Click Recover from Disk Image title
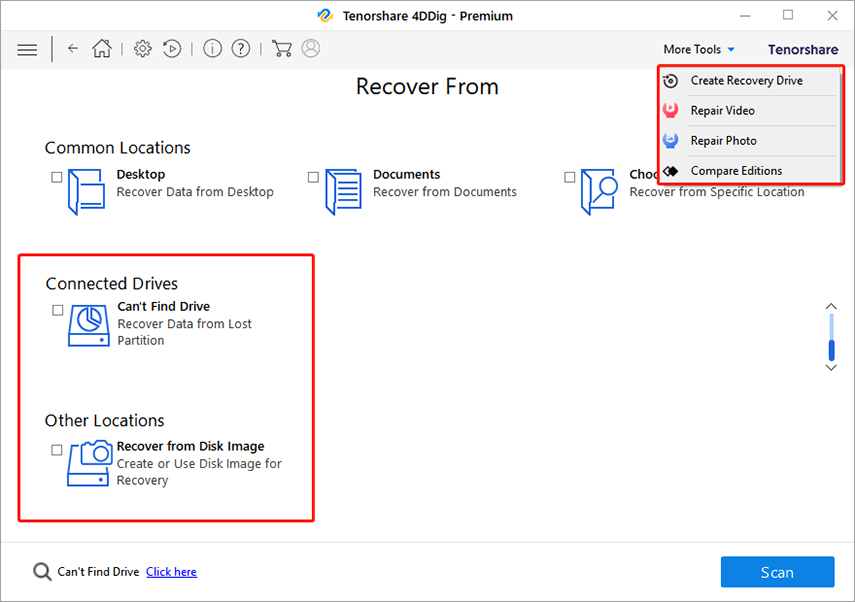Screen dimensions: 855x602 [190, 446]
